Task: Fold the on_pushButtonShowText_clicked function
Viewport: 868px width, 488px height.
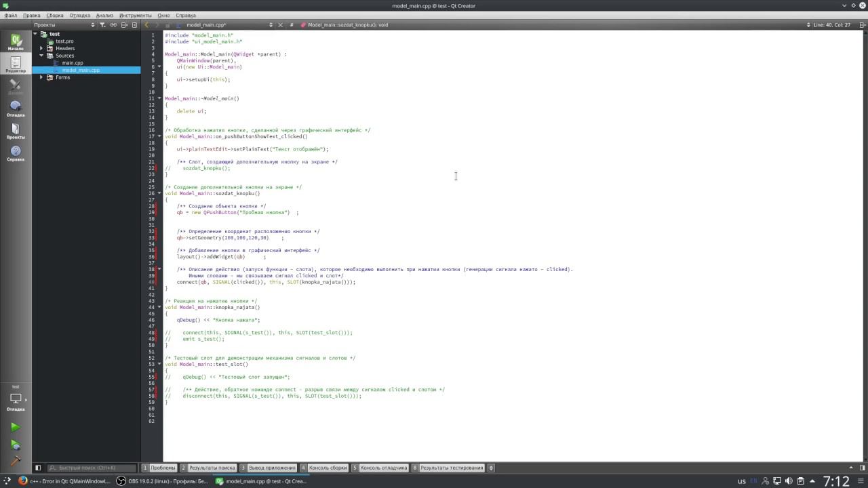Action: [159, 136]
